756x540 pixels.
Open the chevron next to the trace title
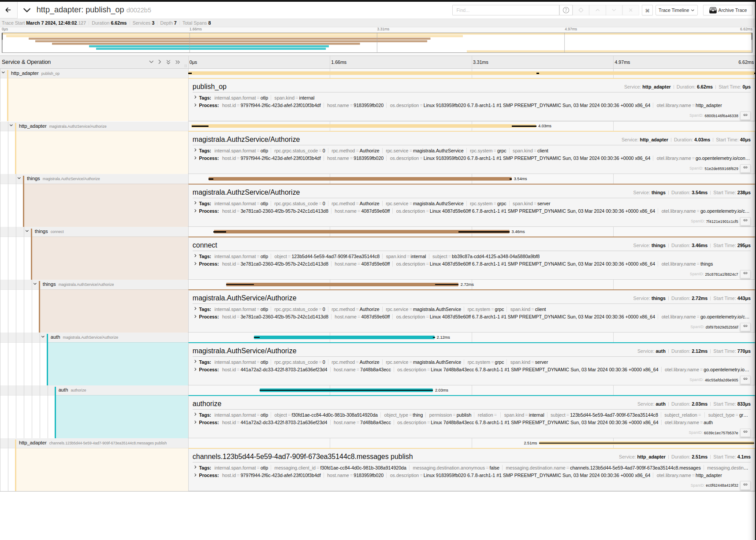(26, 10)
